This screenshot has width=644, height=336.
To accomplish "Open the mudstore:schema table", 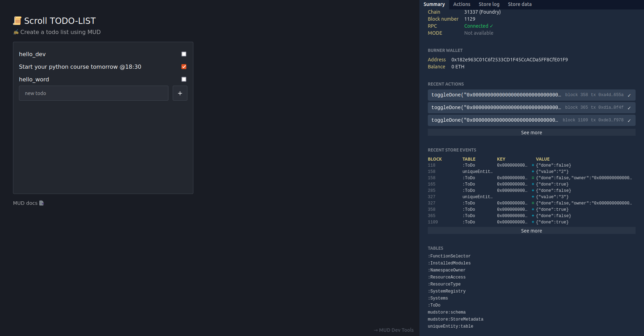I will point(447,312).
